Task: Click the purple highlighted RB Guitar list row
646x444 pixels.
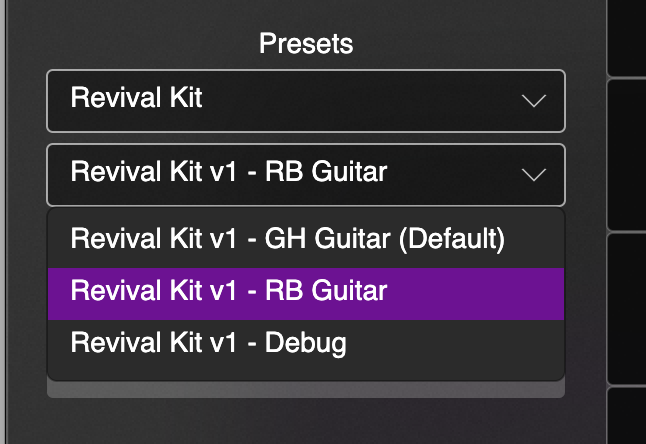Action: pyautogui.click(x=305, y=291)
